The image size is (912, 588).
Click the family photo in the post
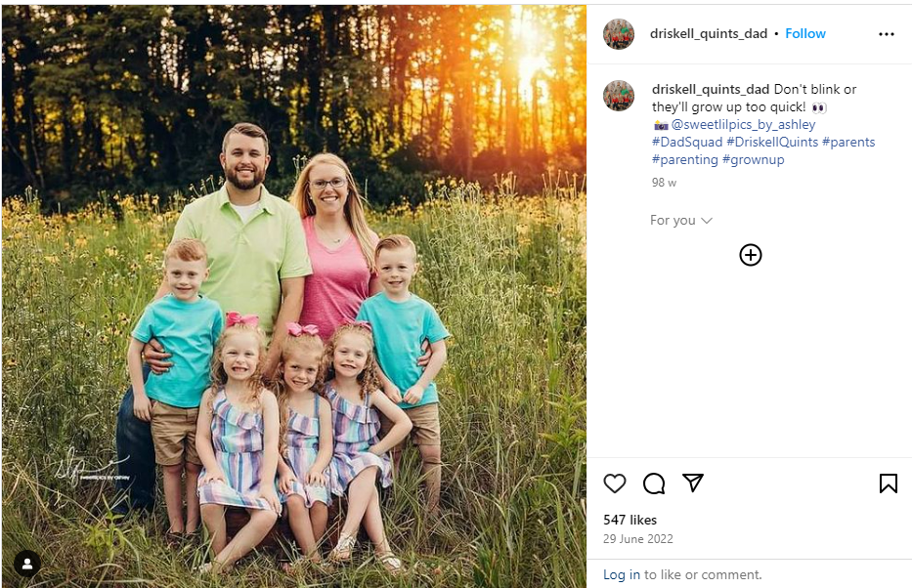(293, 293)
